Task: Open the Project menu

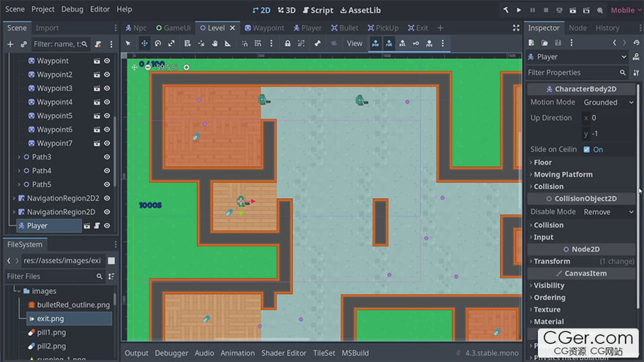Action: tap(42, 9)
